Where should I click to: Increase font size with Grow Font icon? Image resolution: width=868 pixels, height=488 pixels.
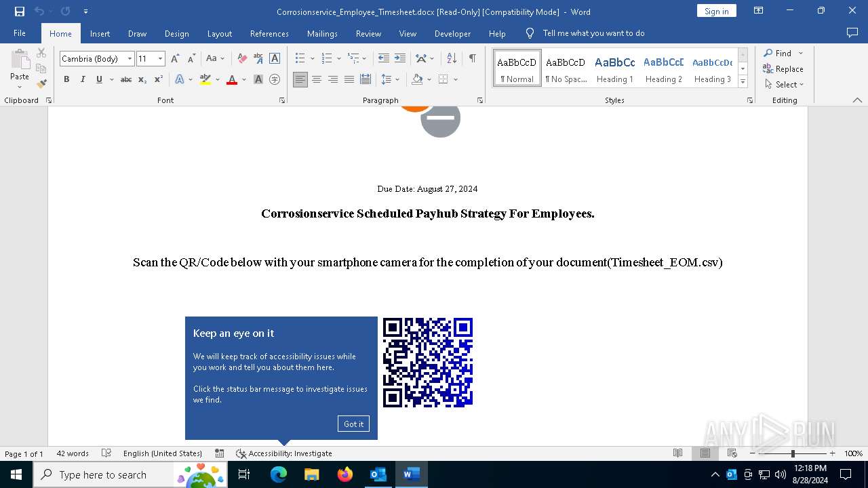(175, 59)
